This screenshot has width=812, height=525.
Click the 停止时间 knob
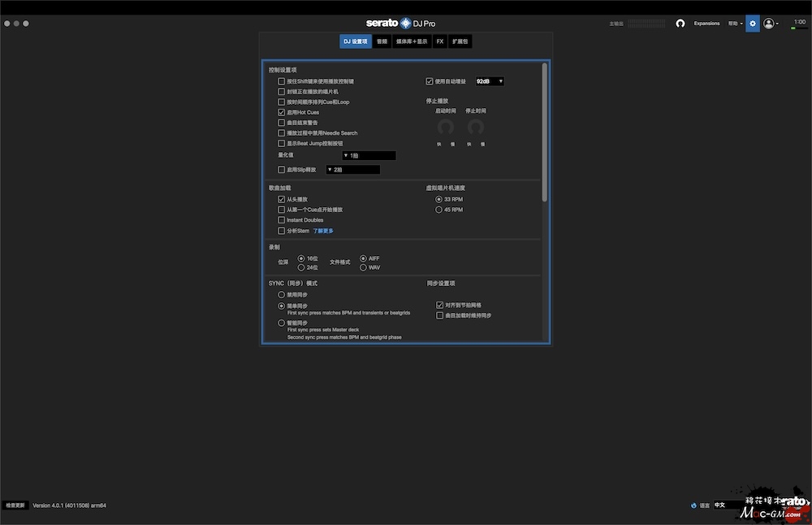coord(476,127)
